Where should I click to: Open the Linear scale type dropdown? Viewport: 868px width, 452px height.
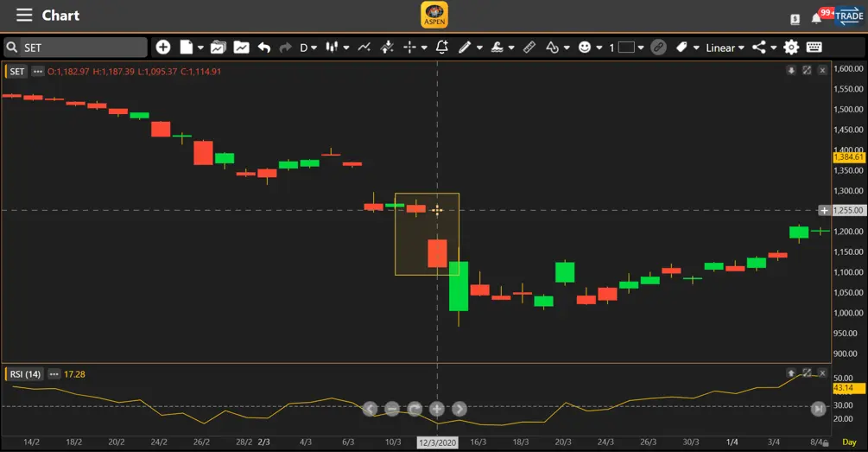[724, 48]
